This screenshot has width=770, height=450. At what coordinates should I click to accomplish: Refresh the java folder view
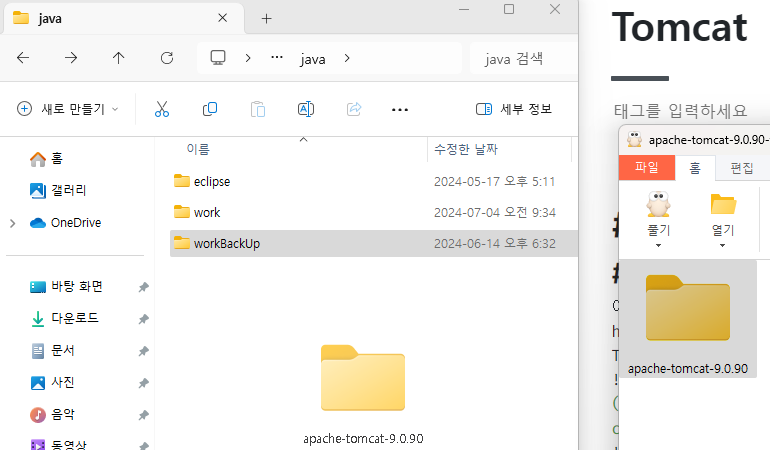point(167,58)
